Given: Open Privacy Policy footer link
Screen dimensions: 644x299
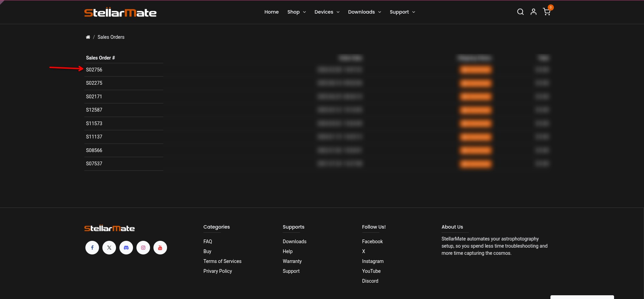Looking at the screenshot, I should pyautogui.click(x=218, y=271).
